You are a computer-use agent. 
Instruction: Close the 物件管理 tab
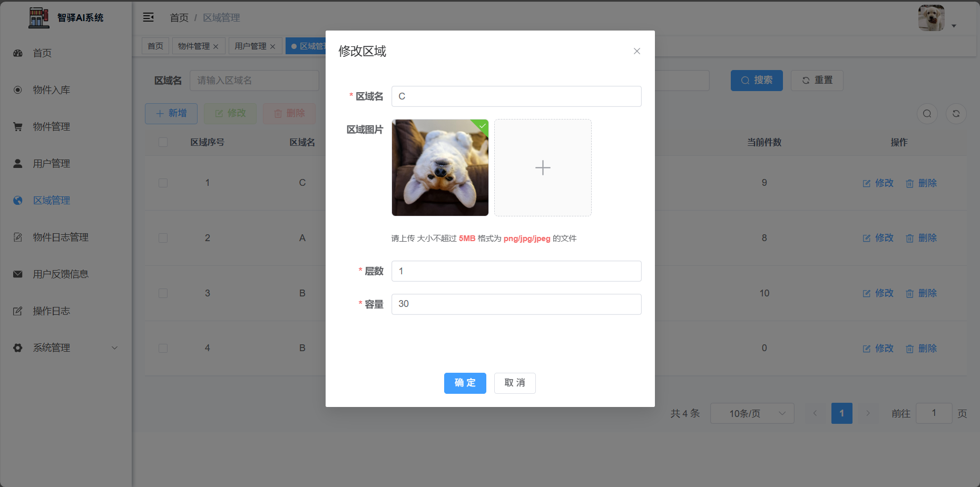click(x=216, y=46)
